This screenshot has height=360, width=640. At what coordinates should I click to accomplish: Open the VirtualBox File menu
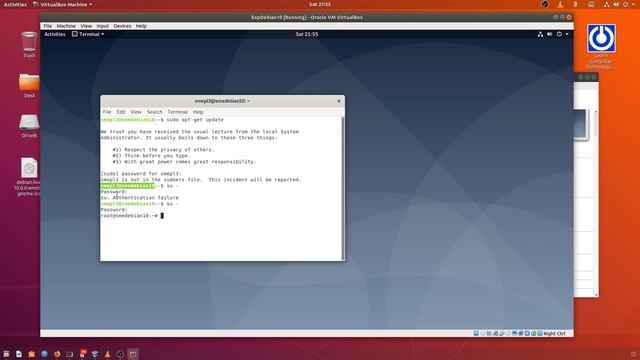pyautogui.click(x=48, y=26)
